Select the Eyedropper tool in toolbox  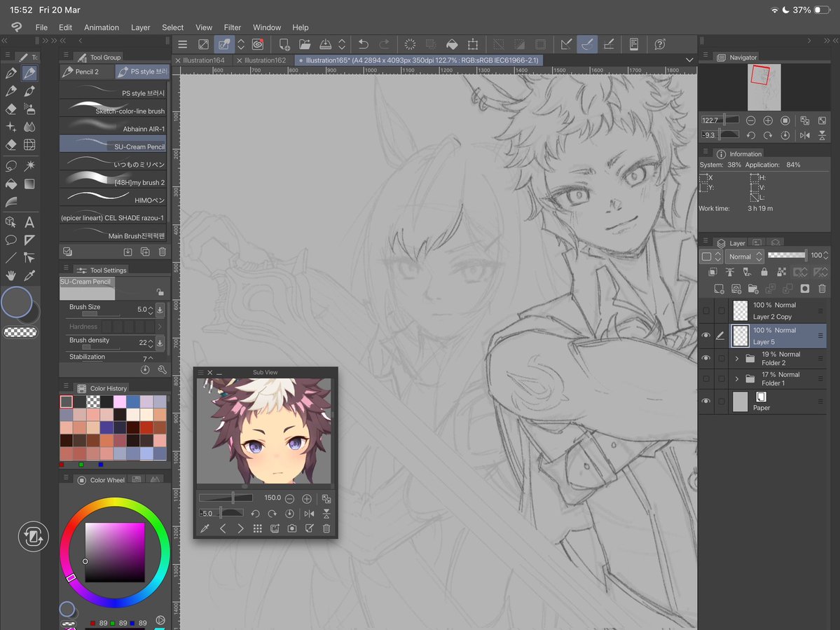click(x=29, y=275)
